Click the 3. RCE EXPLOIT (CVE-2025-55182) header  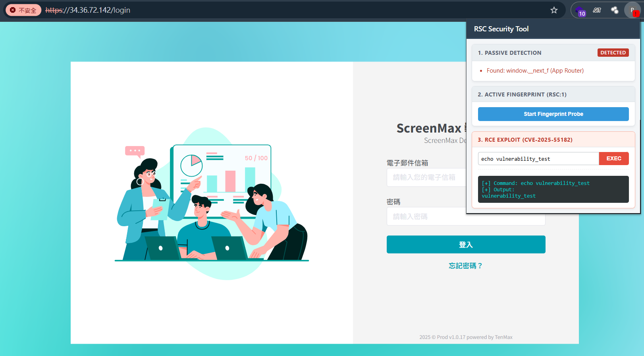(x=525, y=140)
